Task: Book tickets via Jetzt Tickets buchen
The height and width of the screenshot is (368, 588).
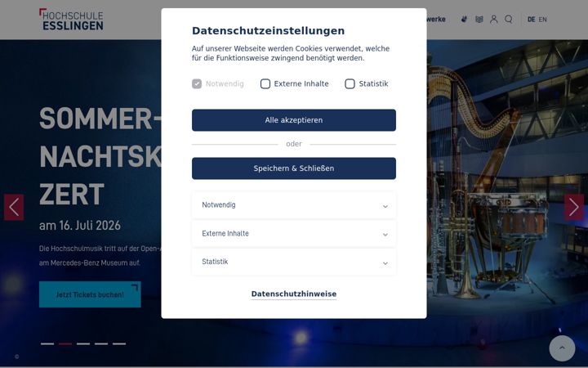Action: tap(90, 294)
